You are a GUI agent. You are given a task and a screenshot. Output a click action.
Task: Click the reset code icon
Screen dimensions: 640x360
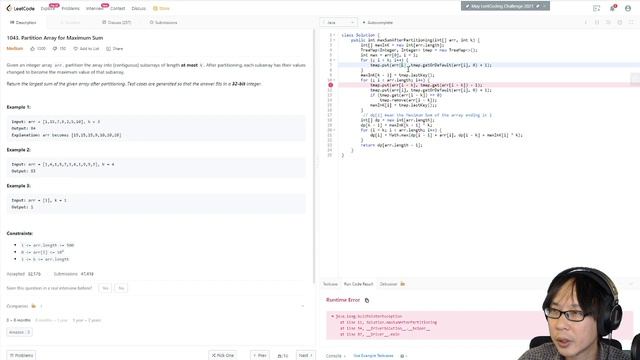(608, 22)
